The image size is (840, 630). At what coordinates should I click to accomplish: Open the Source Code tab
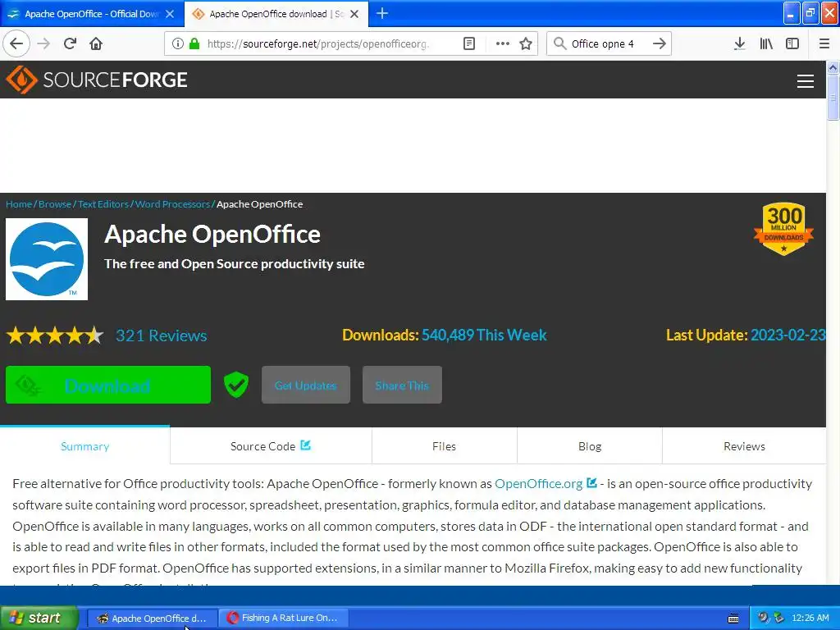271,446
